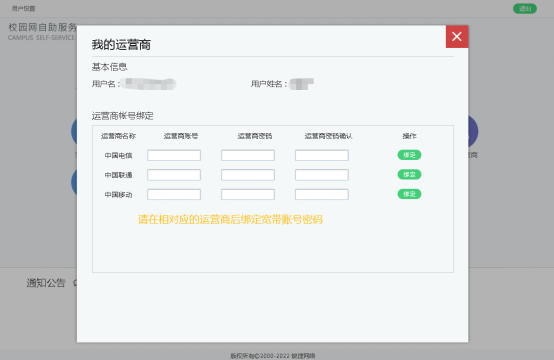Bind the 中国电信 account with its green button

pos(409,155)
